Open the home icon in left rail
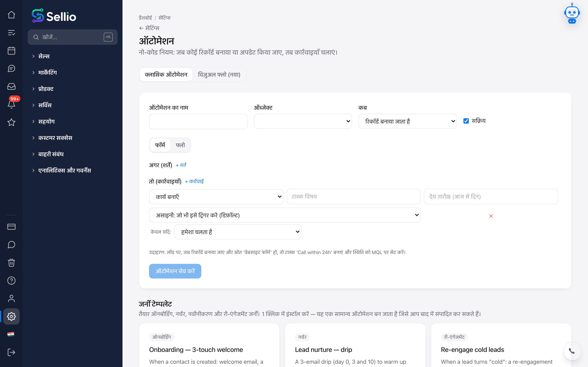This screenshot has height=367, width=588. [x=11, y=15]
